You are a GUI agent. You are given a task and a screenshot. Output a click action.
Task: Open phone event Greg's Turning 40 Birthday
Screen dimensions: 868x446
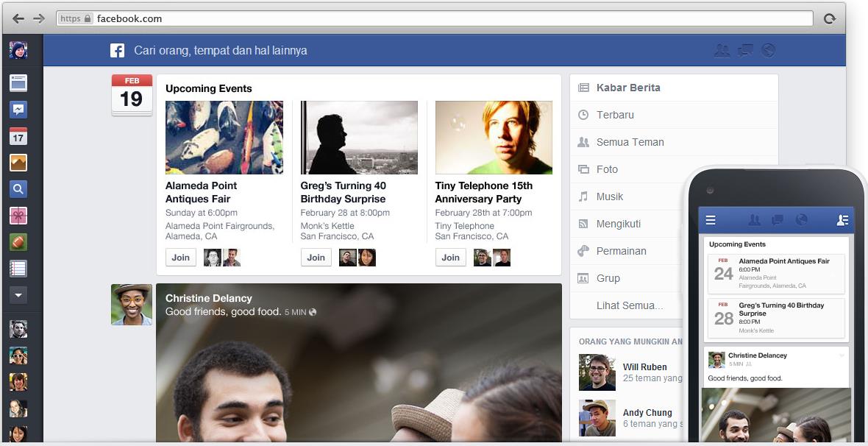click(776, 319)
